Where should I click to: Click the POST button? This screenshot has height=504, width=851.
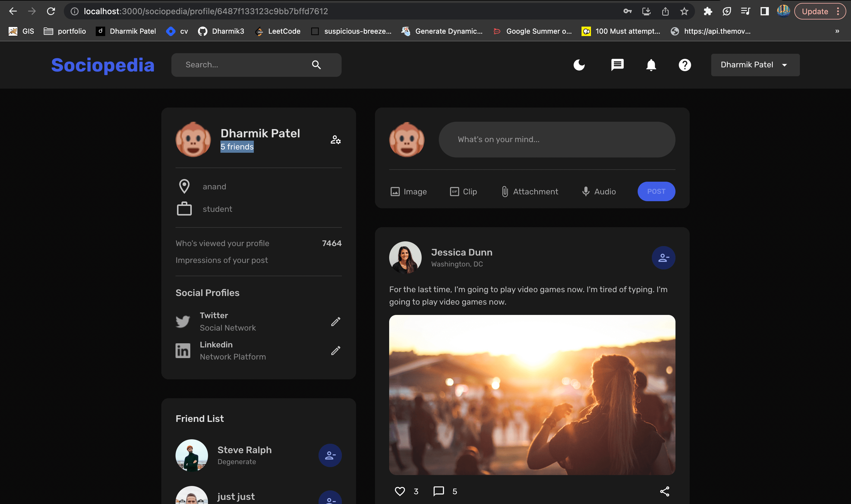click(656, 191)
